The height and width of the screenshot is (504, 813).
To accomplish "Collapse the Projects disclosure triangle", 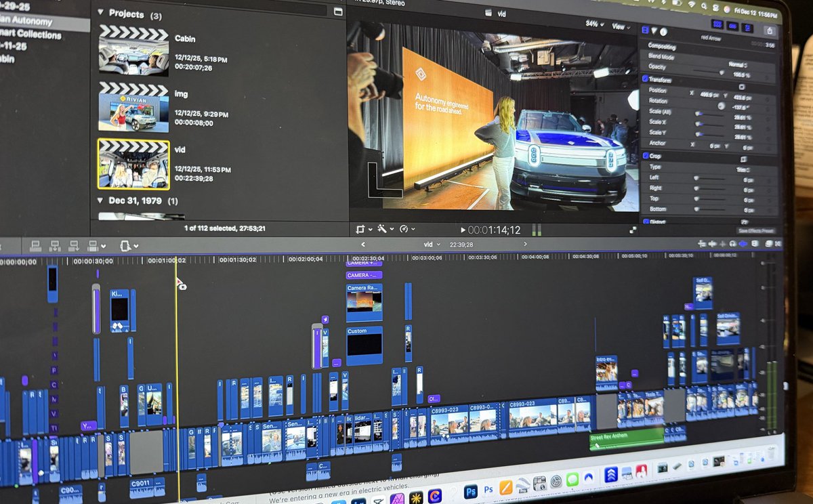I will coord(100,12).
